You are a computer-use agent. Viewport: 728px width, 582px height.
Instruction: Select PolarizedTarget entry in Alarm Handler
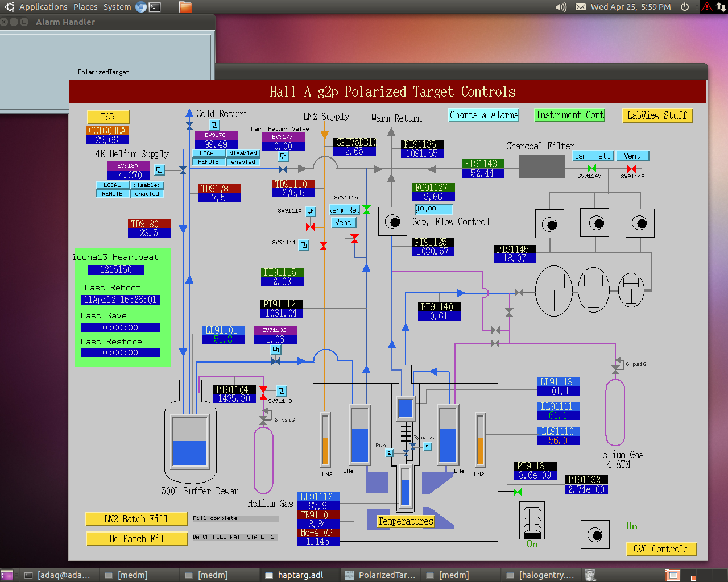click(x=104, y=72)
